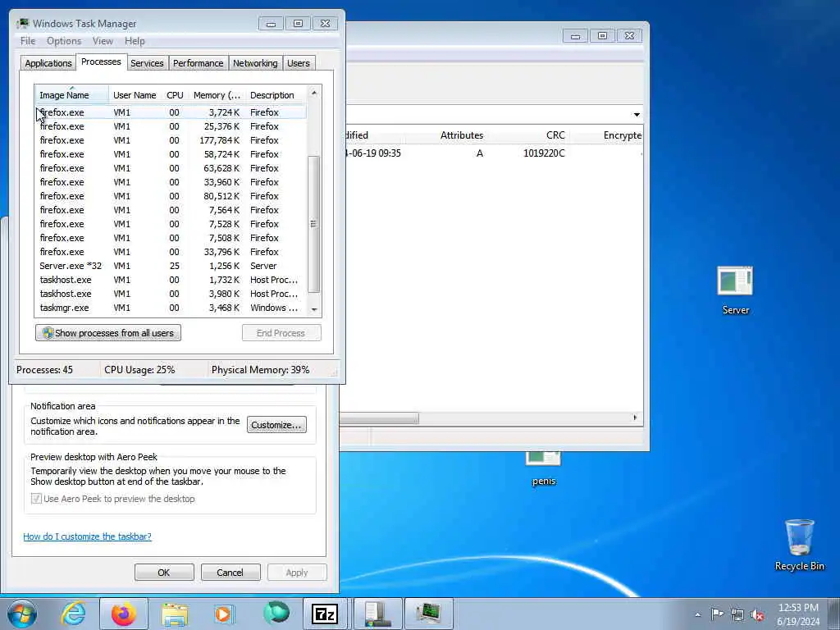
Task: Click the green round taskbar icon
Action: click(x=276, y=614)
